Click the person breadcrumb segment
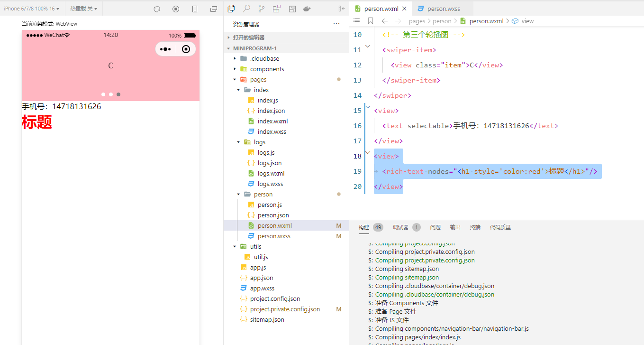Image resolution: width=644 pixels, height=345 pixels. click(x=442, y=21)
